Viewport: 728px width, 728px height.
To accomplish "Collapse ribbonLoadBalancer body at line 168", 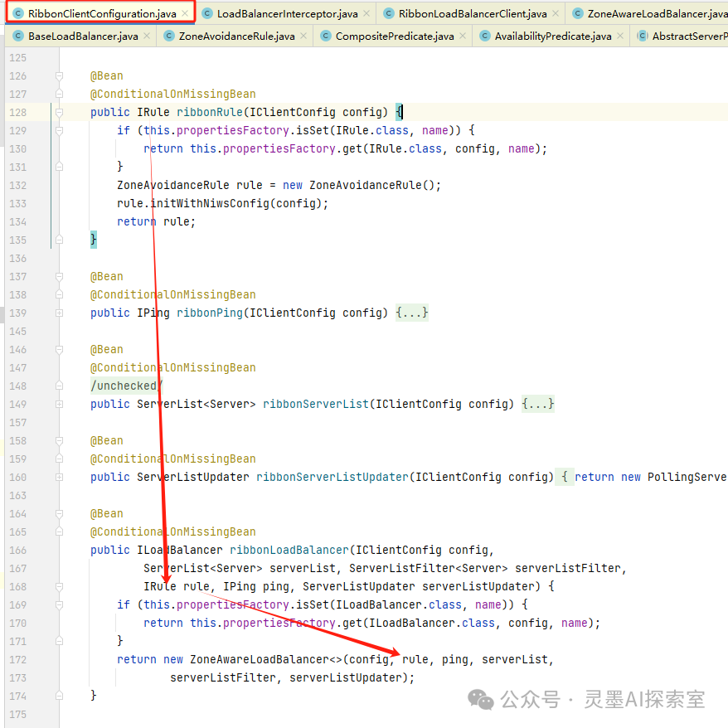I will click(59, 587).
